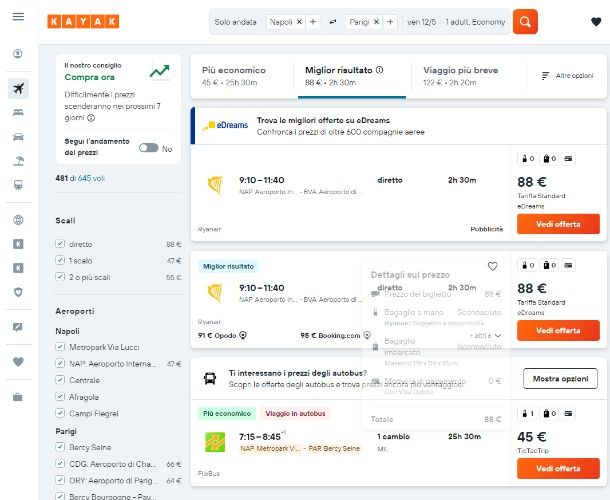Click 'Vedi offerta' for Miglior risultato flight
610x500 pixels.
[x=558, y=330]
